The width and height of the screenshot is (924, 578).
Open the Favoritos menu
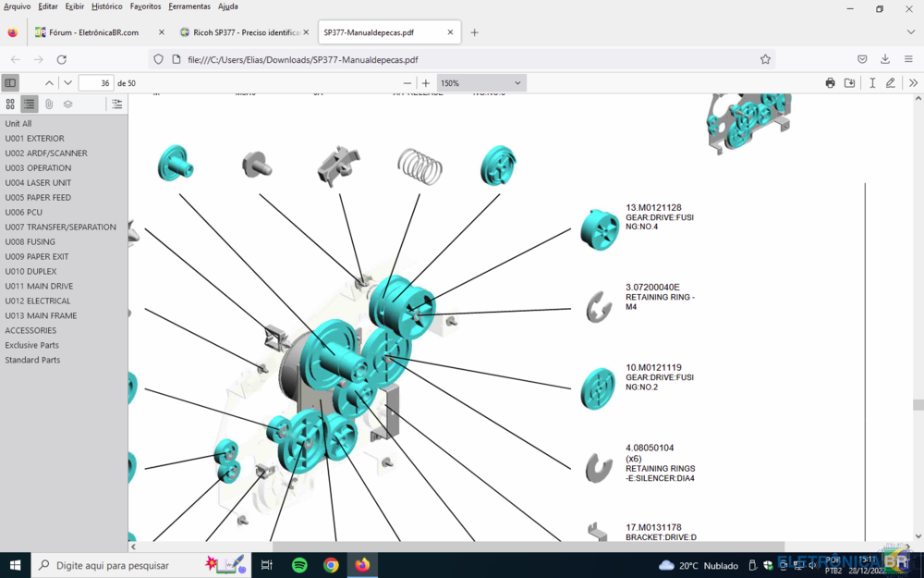145,6
